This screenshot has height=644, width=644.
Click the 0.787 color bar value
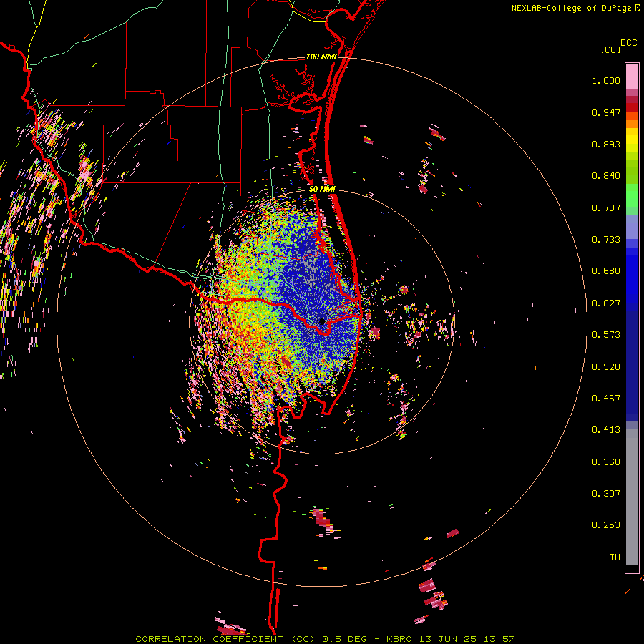pyautogui.click(x=606, y=208)
